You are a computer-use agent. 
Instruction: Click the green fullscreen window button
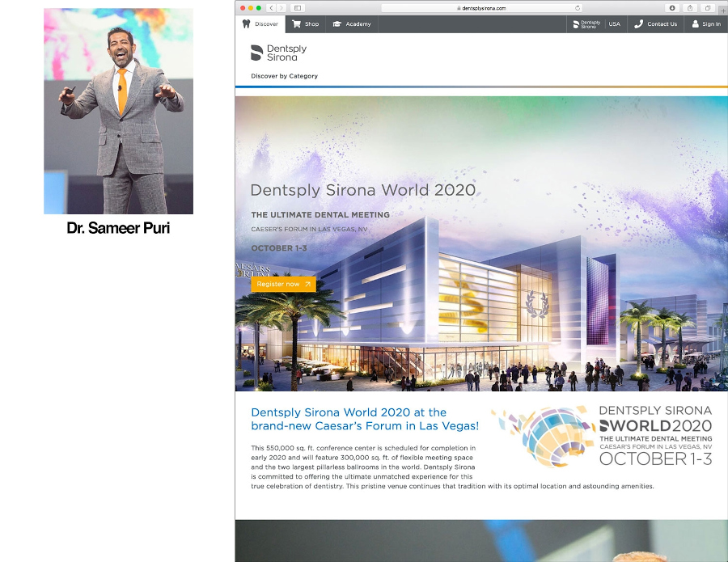pos(259,8)
